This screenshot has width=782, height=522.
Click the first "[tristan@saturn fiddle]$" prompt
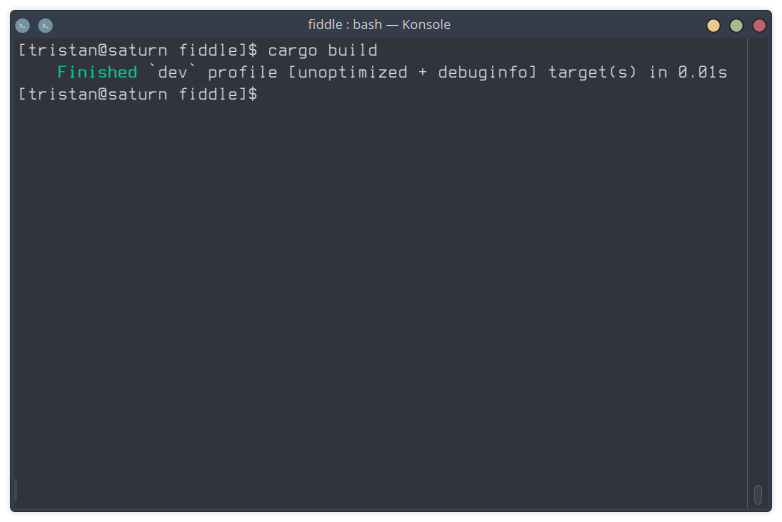click(138, 50)
